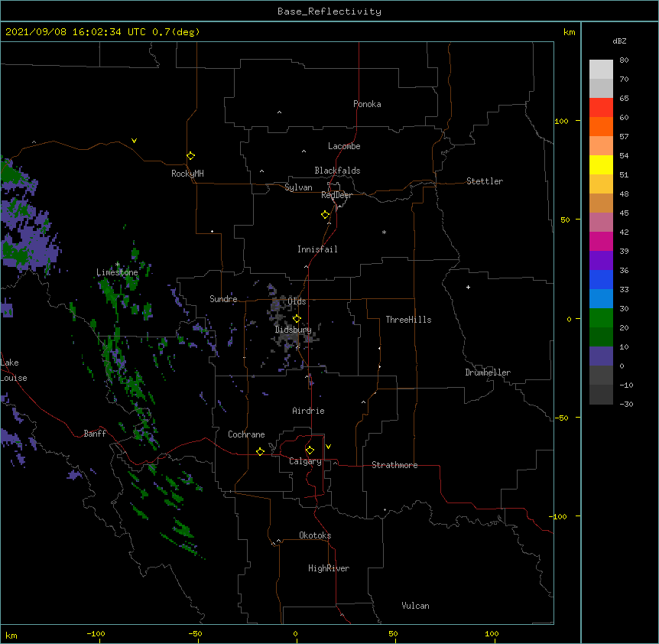Click the Sylvan label on the map
This screenshot has height=644, width=659.
point(298,187)
